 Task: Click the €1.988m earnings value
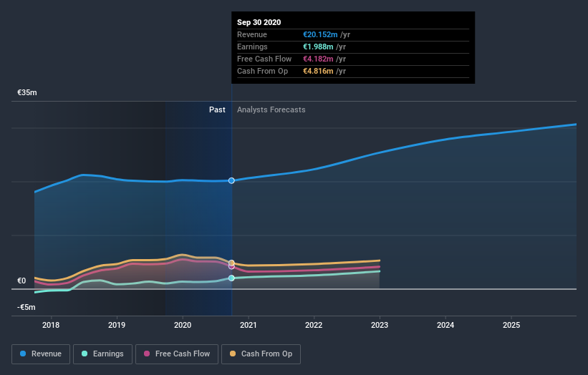coord(318,47)
